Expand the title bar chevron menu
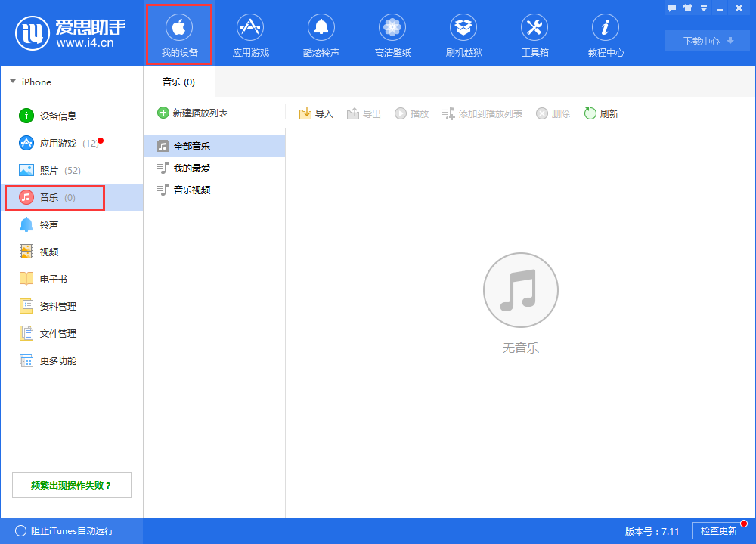Viewport: 756px width, 544px height. click(x=703, y=7)
